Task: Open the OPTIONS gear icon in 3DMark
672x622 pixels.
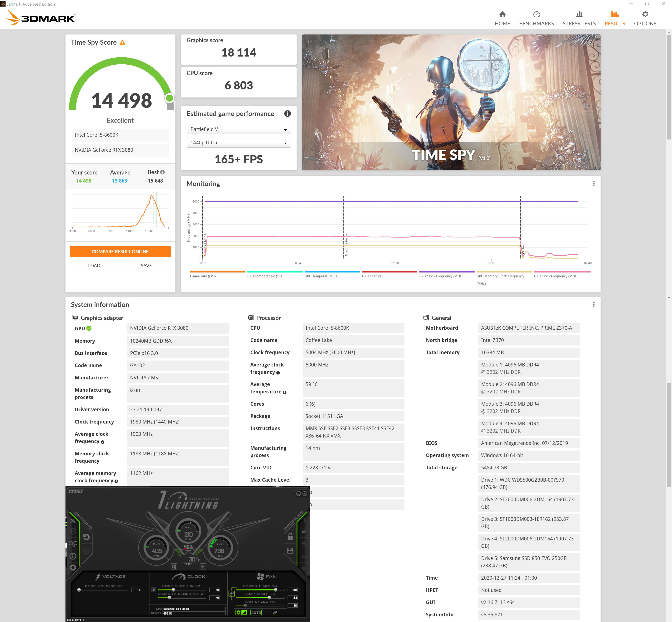Action: click(645, 14)
